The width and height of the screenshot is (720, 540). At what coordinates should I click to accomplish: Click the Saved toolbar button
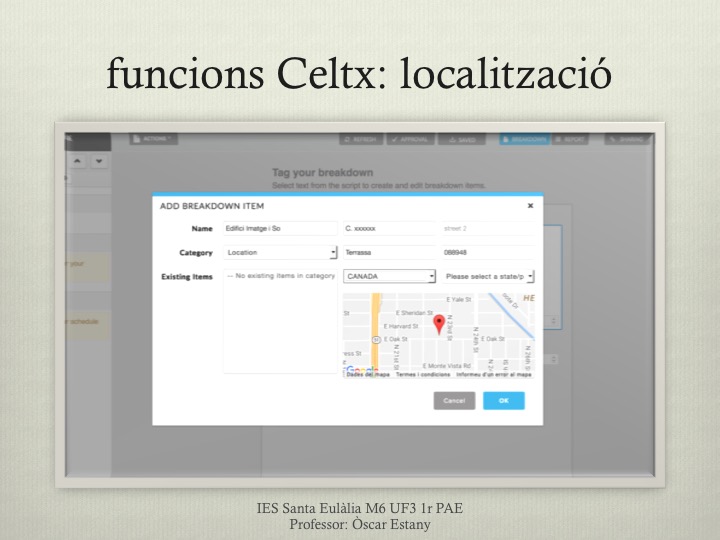[x=462, y=140]
